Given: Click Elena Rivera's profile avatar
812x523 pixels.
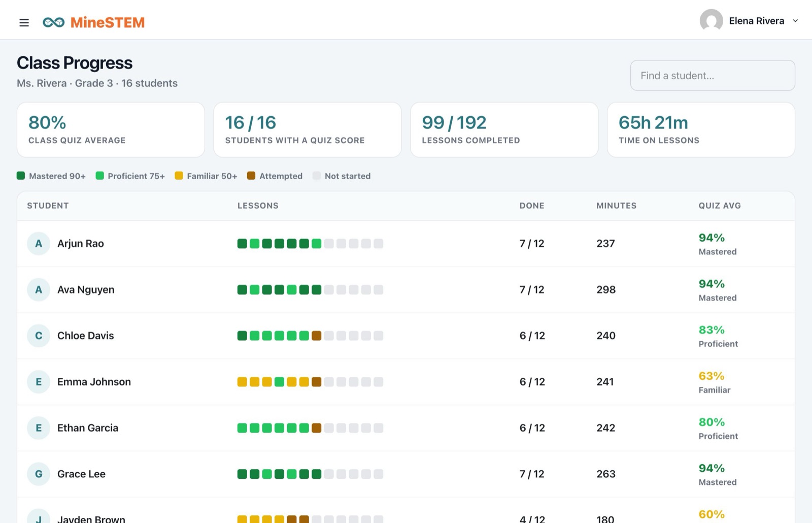Looking at the screenshot, I should [711, 21].
